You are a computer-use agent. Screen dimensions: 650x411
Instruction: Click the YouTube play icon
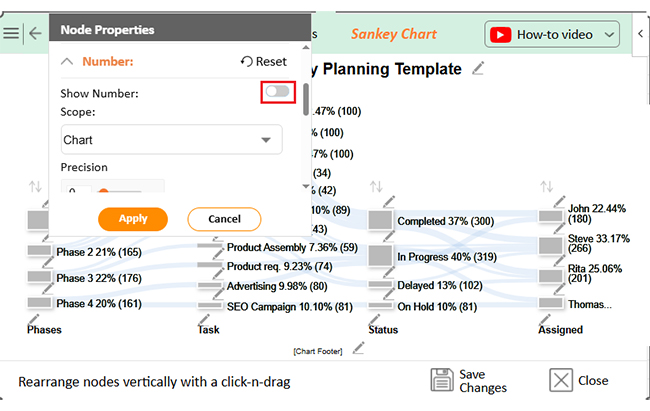500,35
